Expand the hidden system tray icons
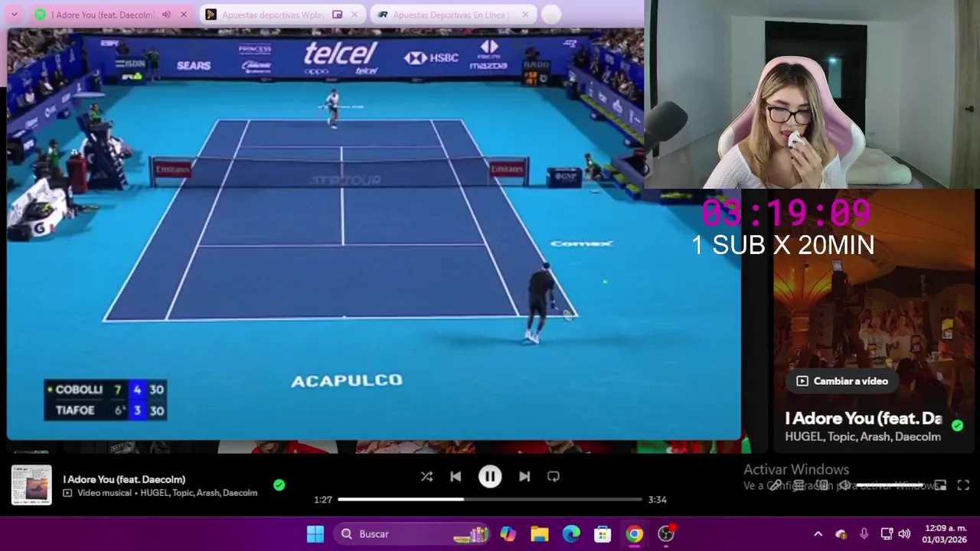980x551 pixels. (x=818, y=534)
